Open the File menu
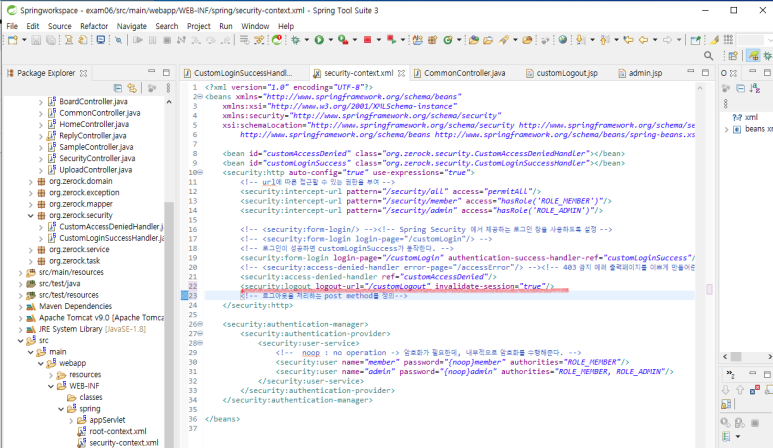 click(12, 26)
